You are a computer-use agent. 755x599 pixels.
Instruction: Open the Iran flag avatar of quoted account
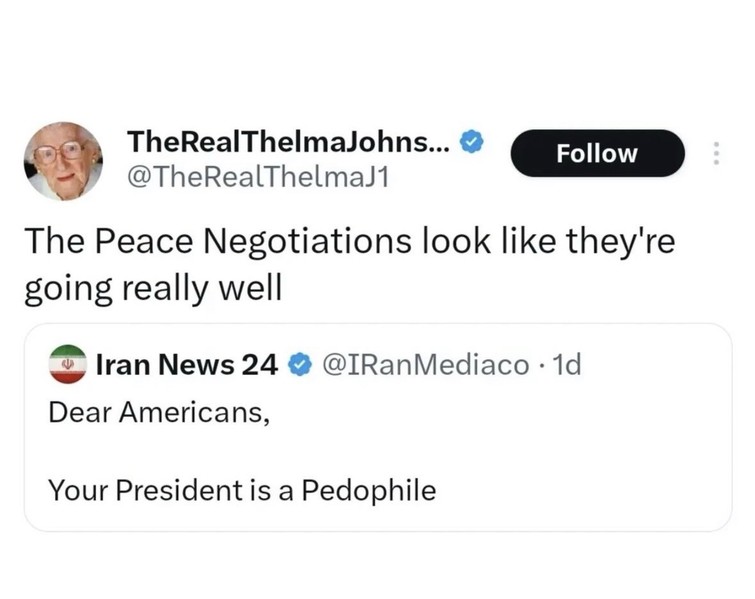(68, 365)
